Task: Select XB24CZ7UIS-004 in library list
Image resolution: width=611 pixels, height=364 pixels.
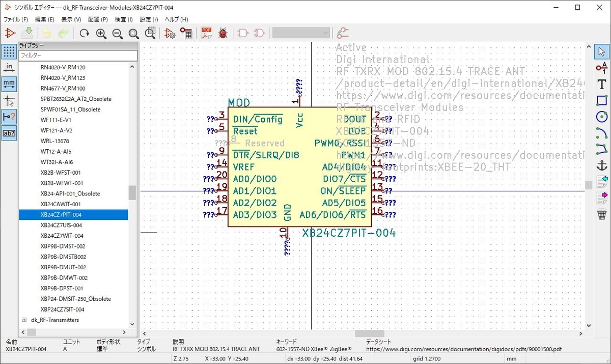Action: point(61,225)
